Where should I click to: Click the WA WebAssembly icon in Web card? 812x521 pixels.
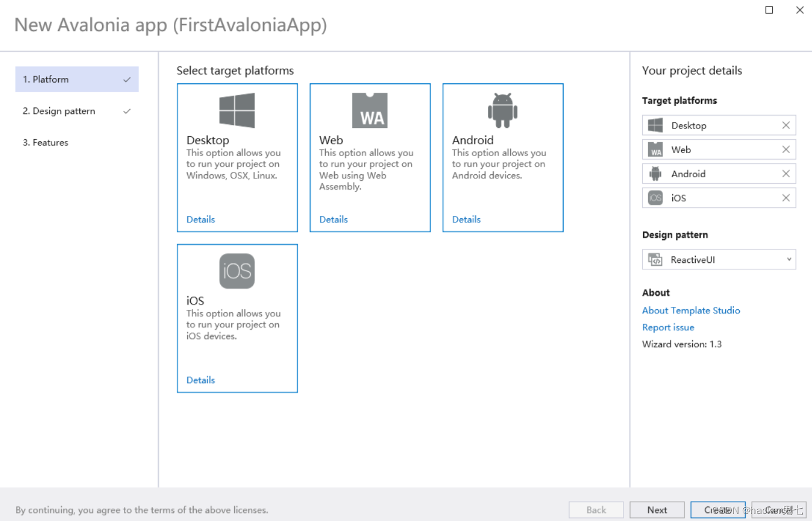pyautogui.click(x=370, y=110)
